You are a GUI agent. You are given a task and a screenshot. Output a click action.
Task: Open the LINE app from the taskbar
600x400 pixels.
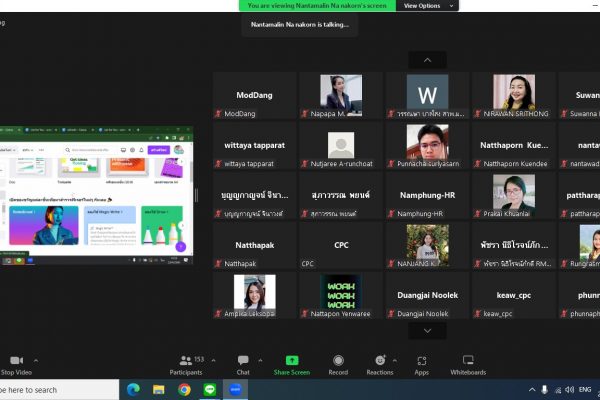(210, 390)
